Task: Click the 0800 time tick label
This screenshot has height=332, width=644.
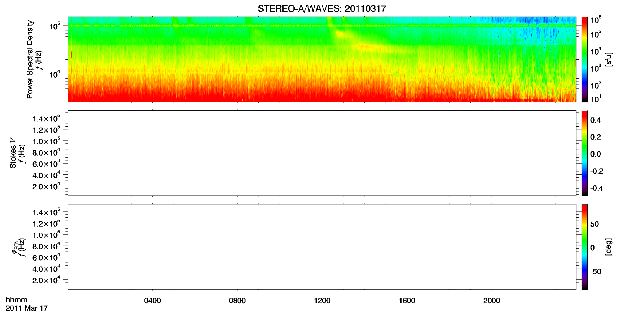Action: click(237, 301)
